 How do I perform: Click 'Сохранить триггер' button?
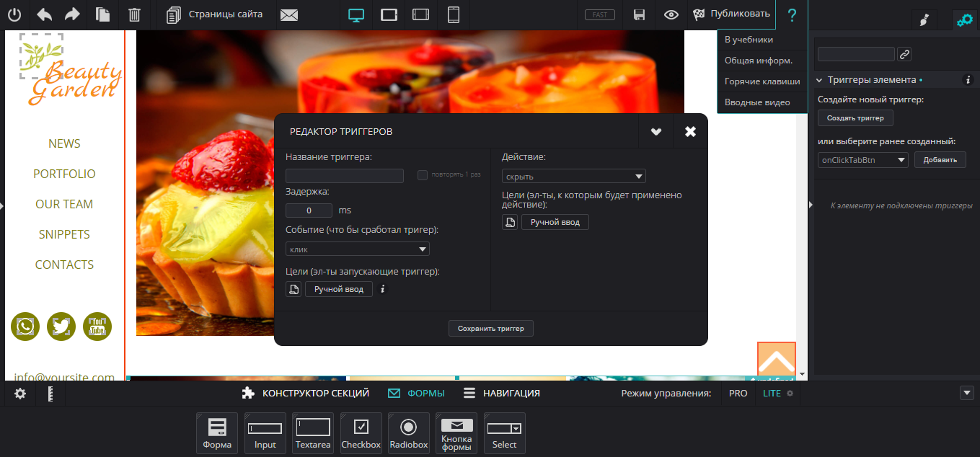490,329
